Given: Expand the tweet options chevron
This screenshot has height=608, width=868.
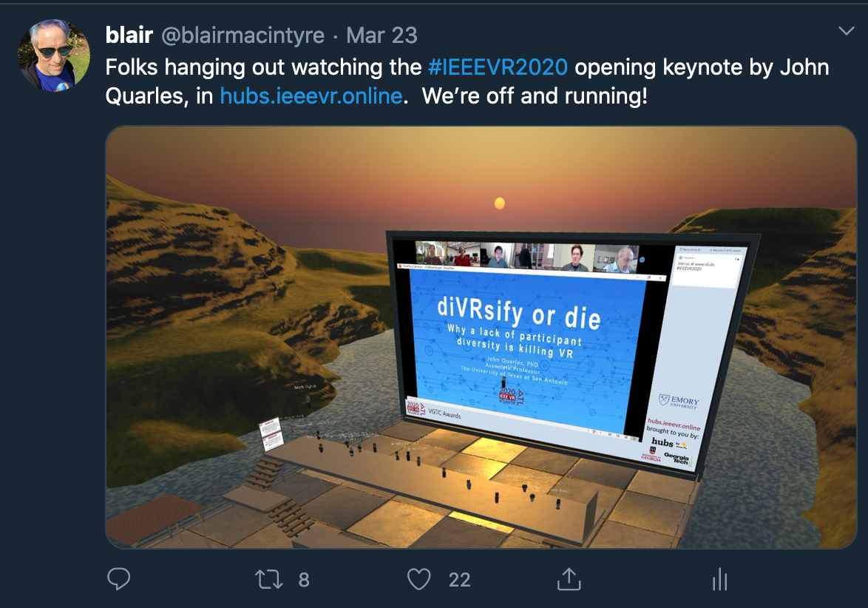Looking at the screenshot, I should point(847,30).
